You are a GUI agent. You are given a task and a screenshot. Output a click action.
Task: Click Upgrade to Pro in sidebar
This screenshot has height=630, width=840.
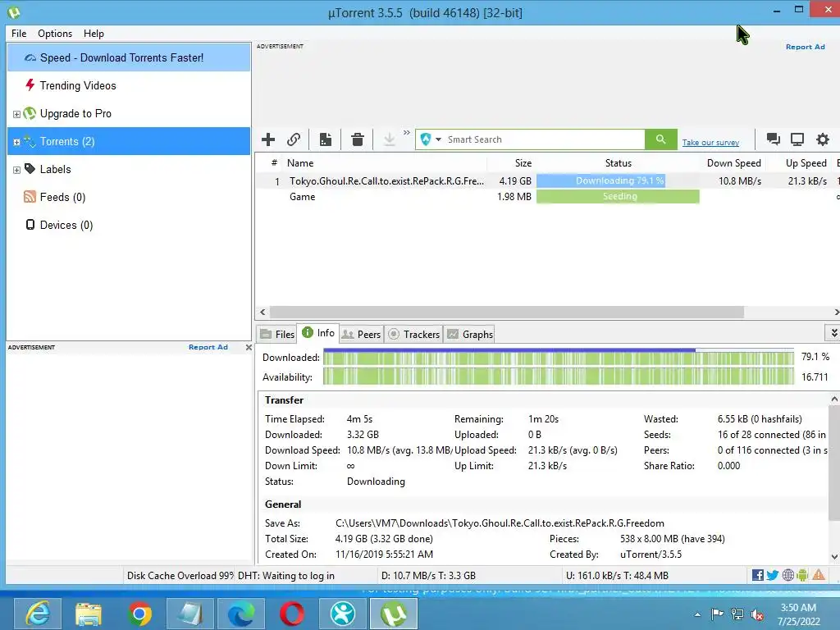(x=75, y=113)
